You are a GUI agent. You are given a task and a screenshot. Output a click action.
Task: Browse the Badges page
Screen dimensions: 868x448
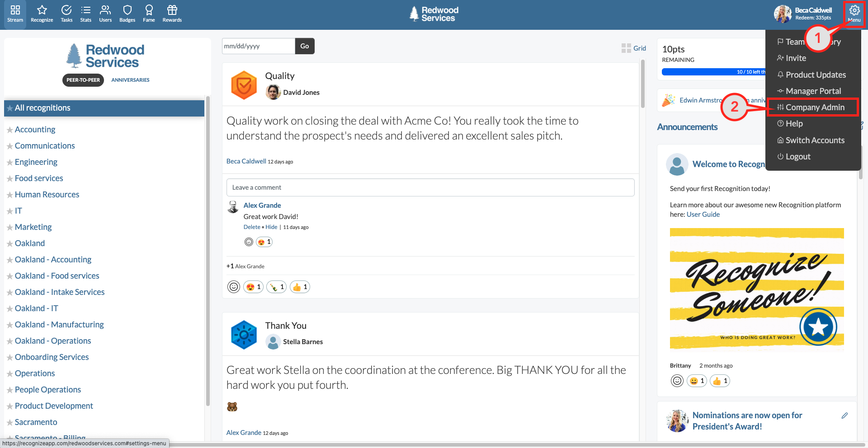pyautogui.click(x=127, y=14)
